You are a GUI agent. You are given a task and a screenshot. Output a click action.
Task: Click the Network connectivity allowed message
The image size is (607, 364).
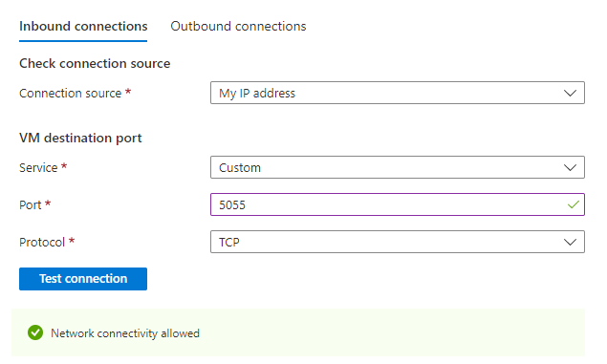[125, 333]
